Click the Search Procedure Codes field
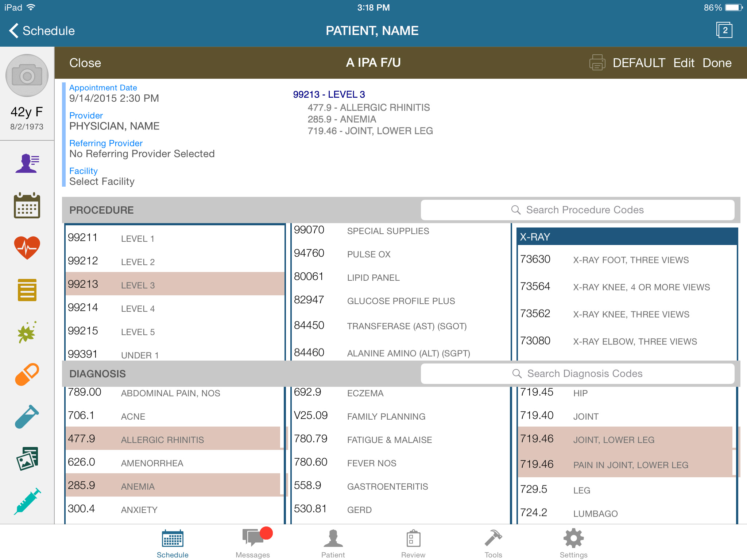The image size is (747, 560). pos(577,210)
